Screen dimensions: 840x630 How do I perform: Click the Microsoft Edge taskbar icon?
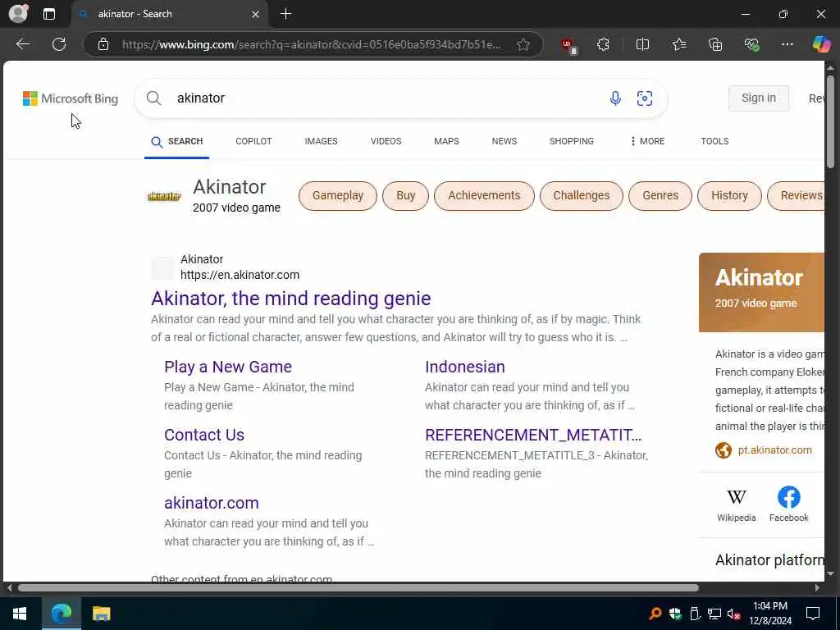click(61, 614)
